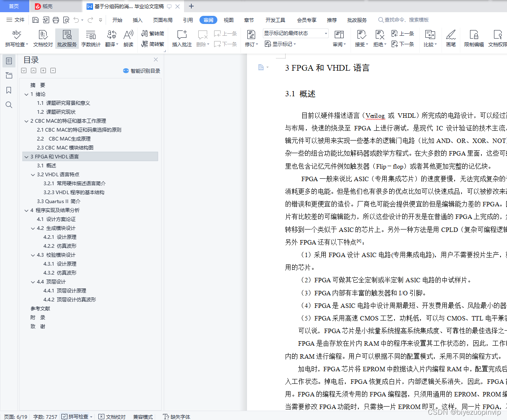This screenshot has height=420, width=507.
Task: Click 字数: 7257 in status bar
Action: 45,416
